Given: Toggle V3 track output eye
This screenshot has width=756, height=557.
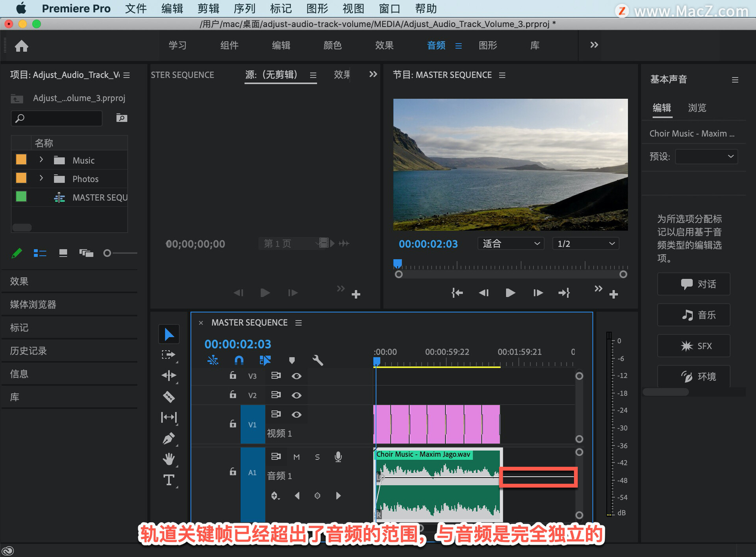Looking at the screenshot, I should pos(296,376).
